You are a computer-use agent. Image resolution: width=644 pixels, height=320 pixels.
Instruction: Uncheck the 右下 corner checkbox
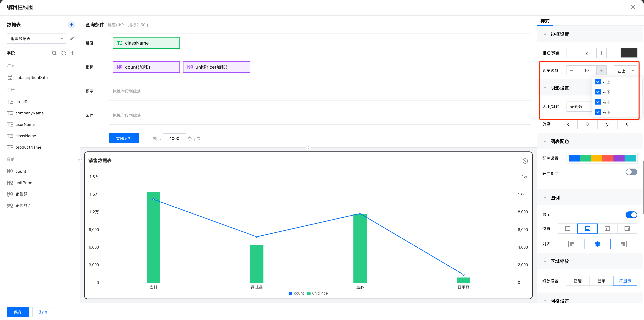(x=598, y=112)
